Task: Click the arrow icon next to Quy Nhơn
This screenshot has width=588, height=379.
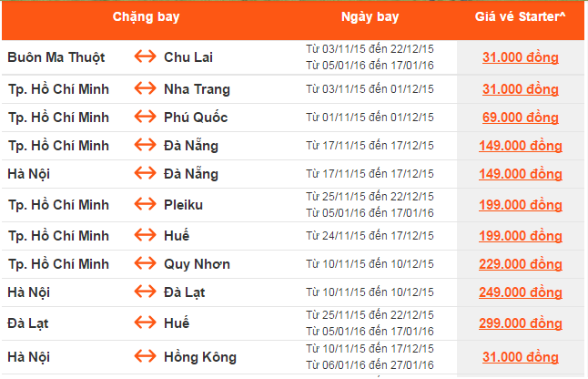Action: tap(146, 264)
